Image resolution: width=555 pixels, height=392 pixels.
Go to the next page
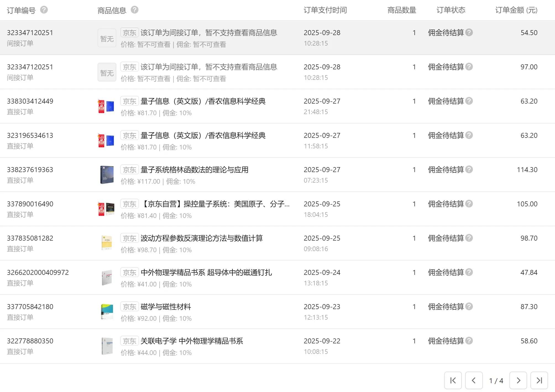click(x=518, y=380)
